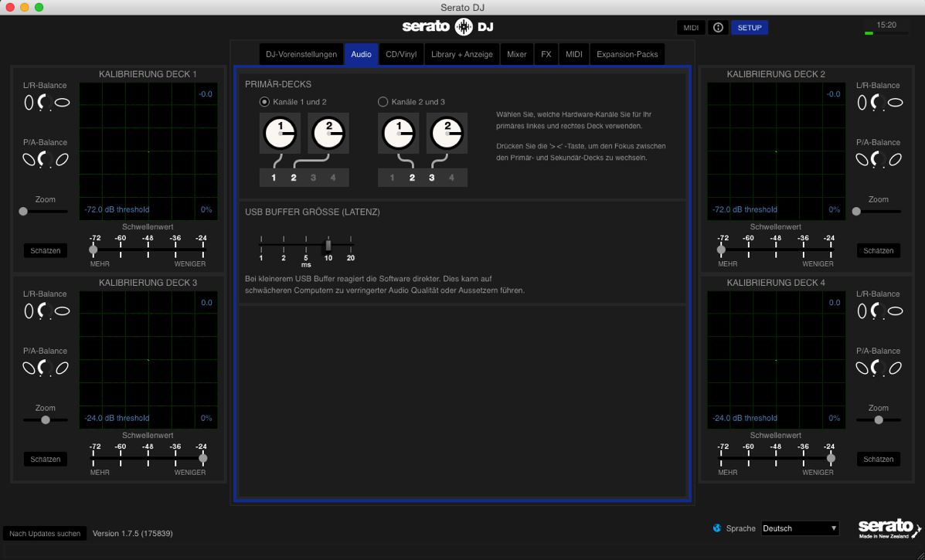Viewport: 925px width, 560px height.
Task: Click Nach Updates suchen button
Action: point(45,534)
